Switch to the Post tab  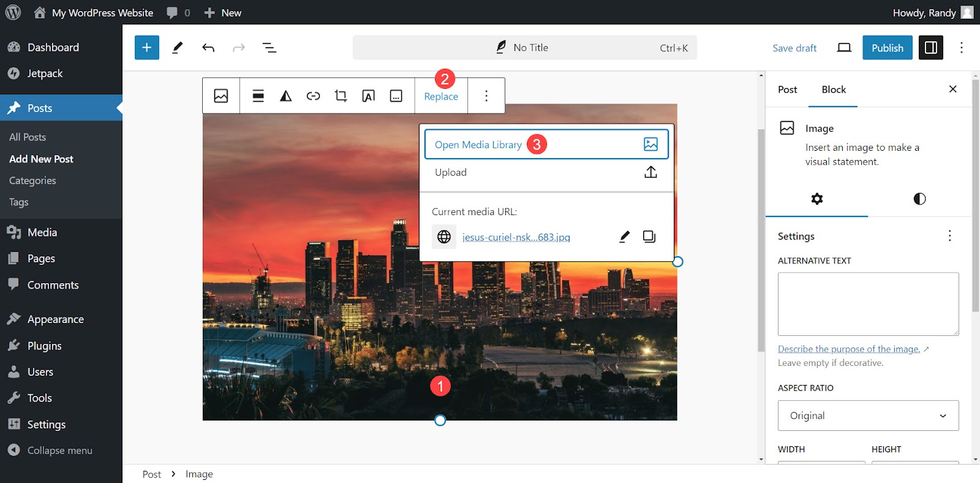point(788,89)
